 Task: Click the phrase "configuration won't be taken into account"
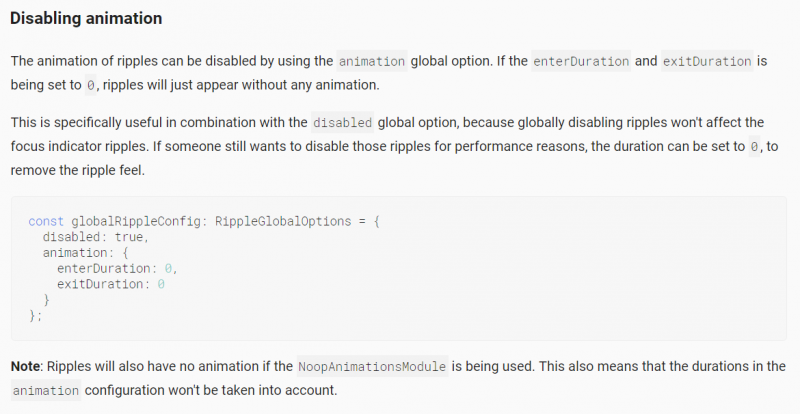coord(211,390)
